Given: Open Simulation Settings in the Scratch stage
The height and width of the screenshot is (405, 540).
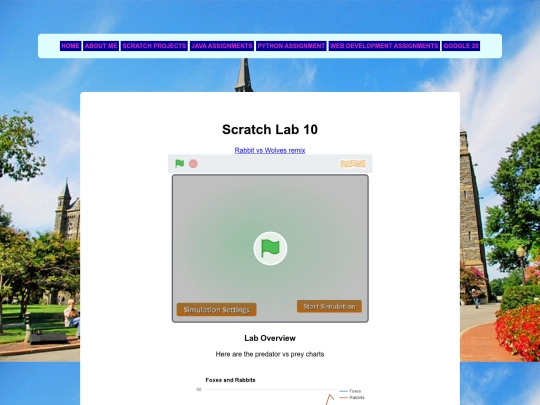Looking at the screenshot, I should (216, 310).
